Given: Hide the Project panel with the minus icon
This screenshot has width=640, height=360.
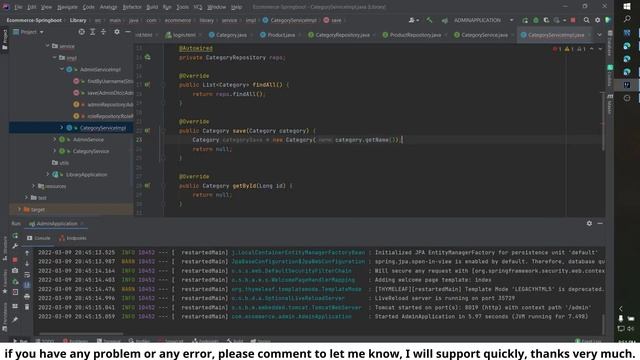Looking at the screenshot, I should (x=128, y=32).
